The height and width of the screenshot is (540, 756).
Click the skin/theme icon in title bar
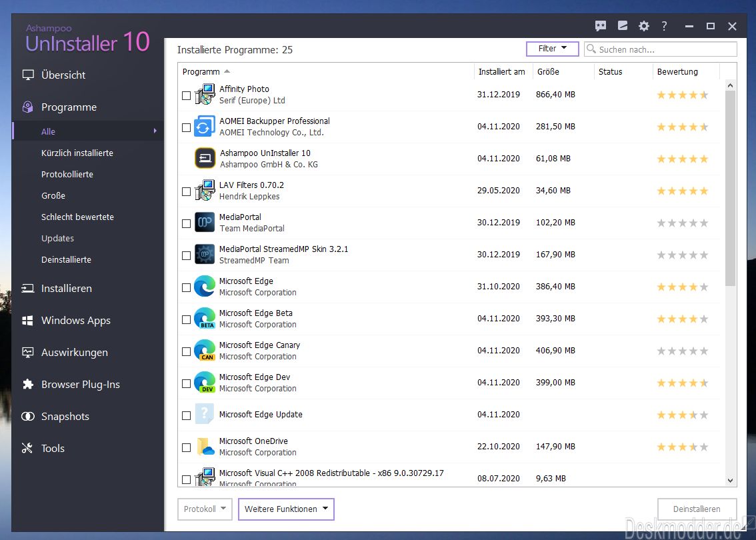[623, 26]
